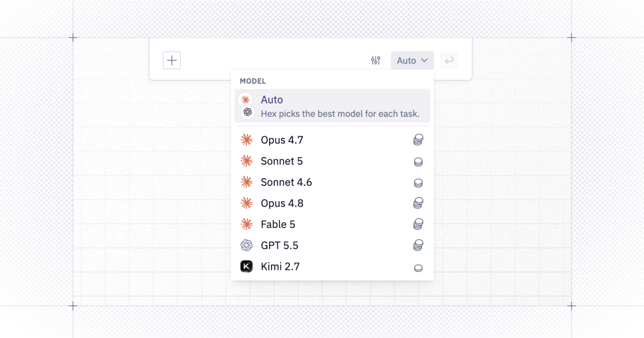Pick Opus 4.8 model
The width and height of the screenshot is (644, 338).
pyautogui.click(x=332, y=203)
